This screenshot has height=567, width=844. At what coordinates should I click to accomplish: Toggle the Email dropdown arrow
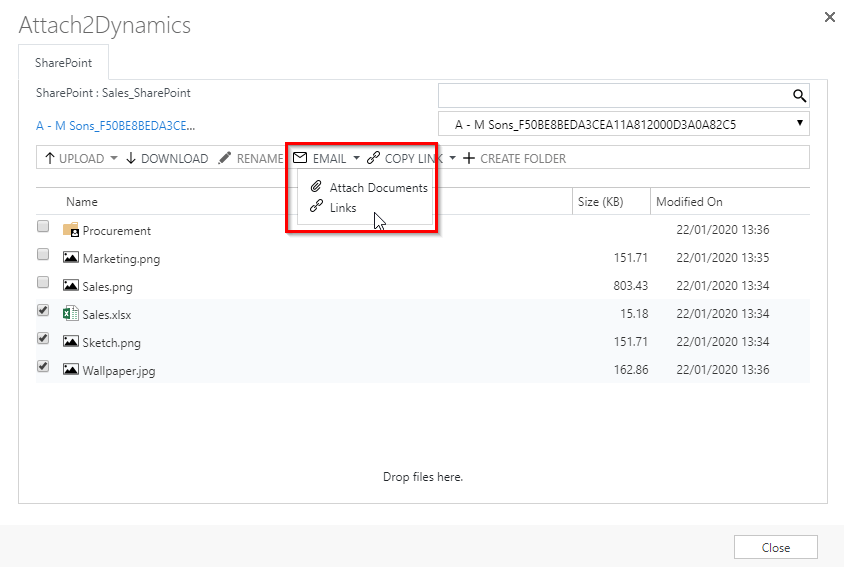click(x=356, y=158)
